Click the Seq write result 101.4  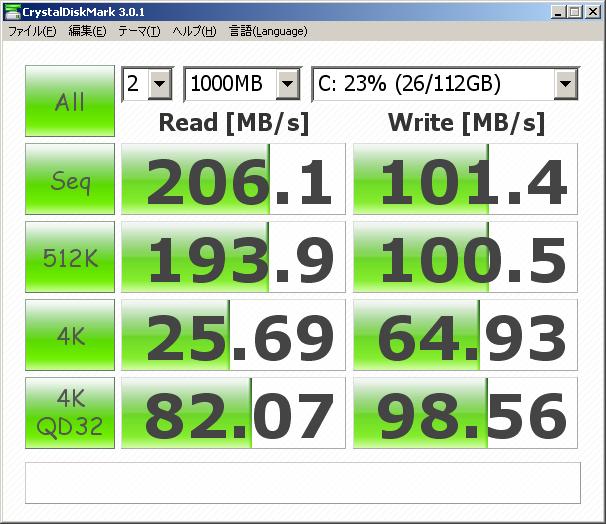pyautogui.click(x=465, y=179)
